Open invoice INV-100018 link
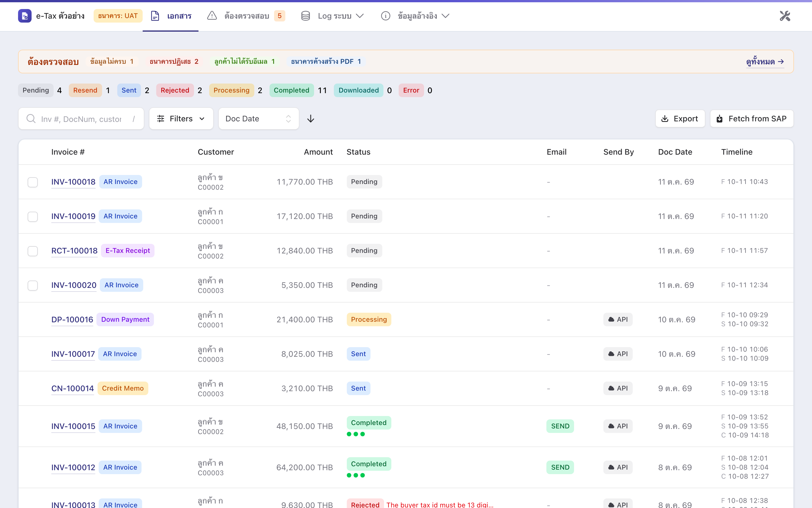Viewport: 812px width, 508px height. point(73,182)
